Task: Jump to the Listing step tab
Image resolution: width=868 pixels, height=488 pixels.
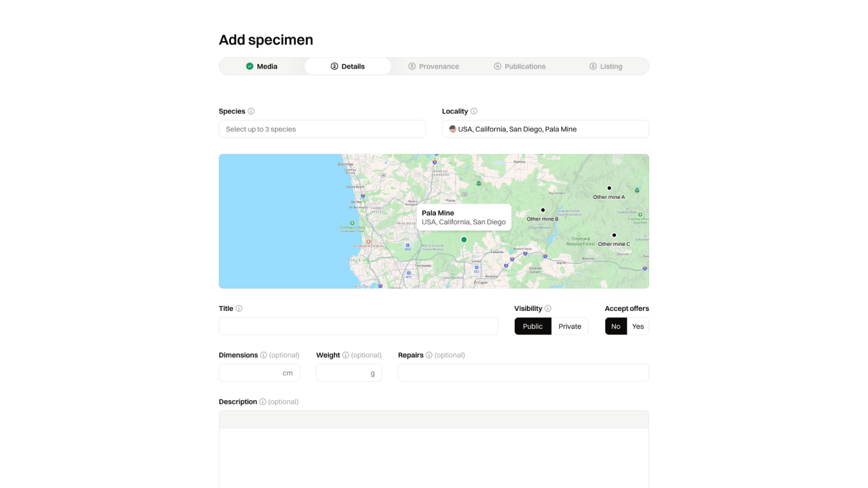Action: click(x=606, y=66)
